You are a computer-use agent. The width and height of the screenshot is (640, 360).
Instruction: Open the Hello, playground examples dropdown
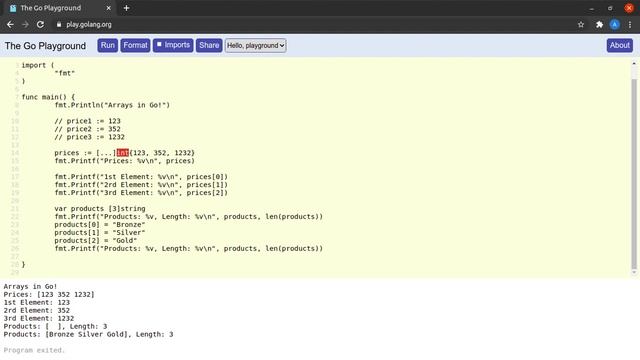pos(256,45)
